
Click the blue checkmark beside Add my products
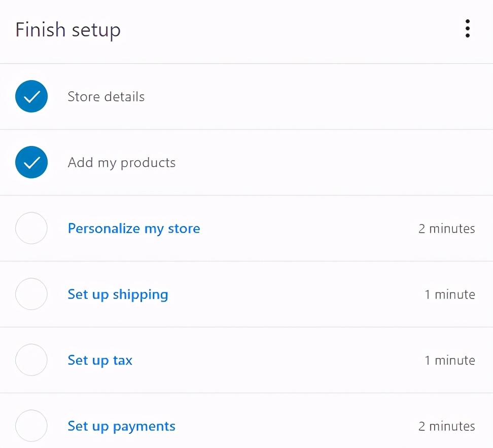coord(31,162)
